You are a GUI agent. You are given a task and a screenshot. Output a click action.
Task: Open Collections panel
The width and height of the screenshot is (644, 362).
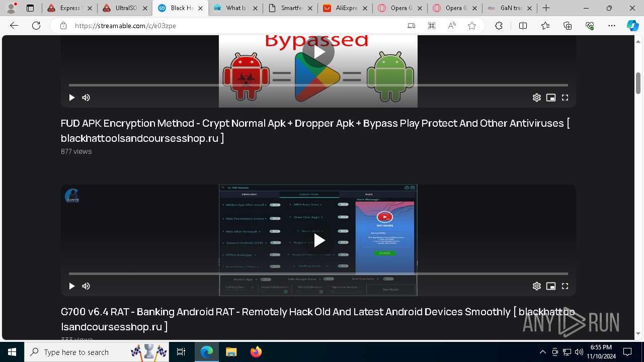coord(568,26)
